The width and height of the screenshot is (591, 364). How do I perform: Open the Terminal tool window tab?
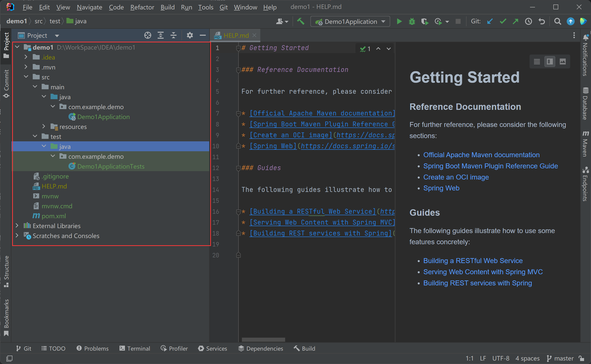point(135,348)
